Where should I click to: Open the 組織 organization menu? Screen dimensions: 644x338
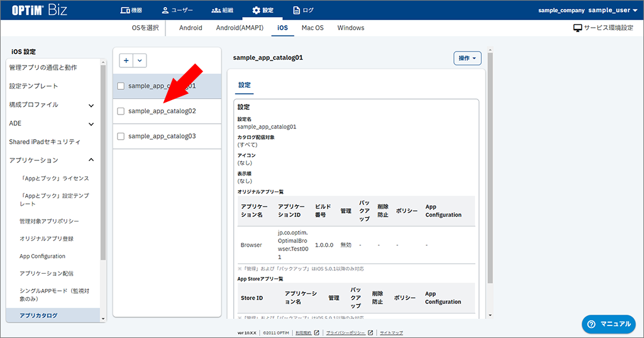tap(223, 10)
